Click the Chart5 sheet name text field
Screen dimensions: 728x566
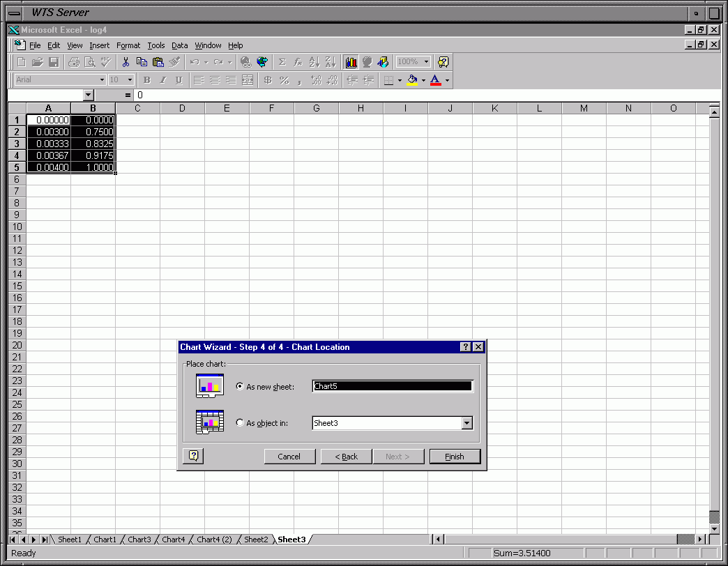pyautogui.click(x=392, y=386)
